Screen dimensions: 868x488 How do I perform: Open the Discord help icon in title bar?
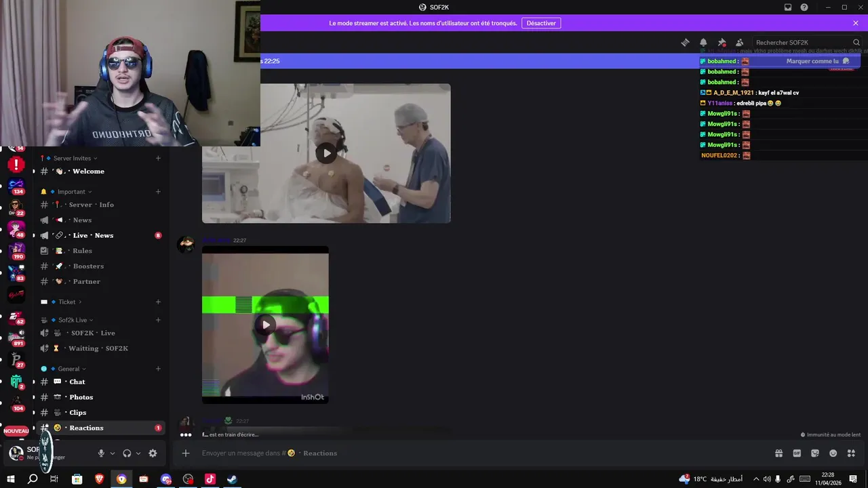tap(804, 7)
